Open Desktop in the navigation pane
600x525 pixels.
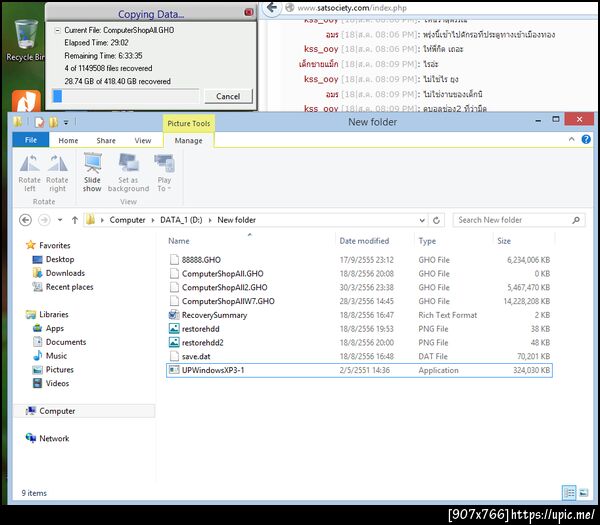(x=60, y=259)
